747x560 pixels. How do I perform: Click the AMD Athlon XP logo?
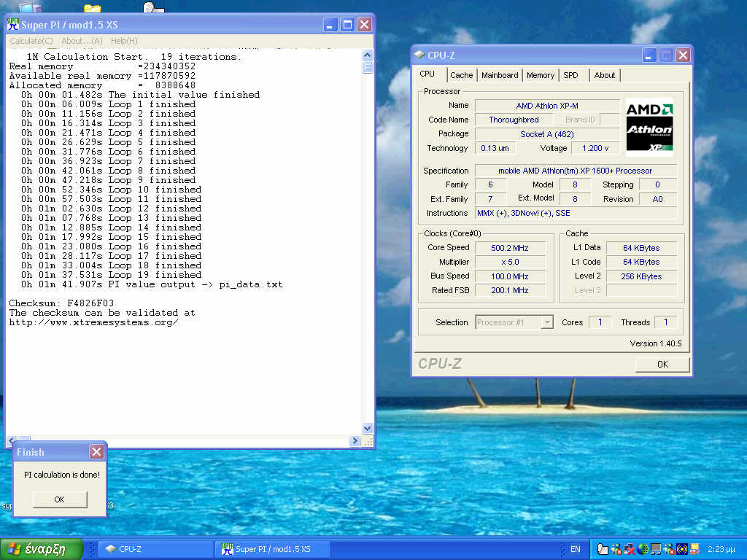(x=649, y=127)
